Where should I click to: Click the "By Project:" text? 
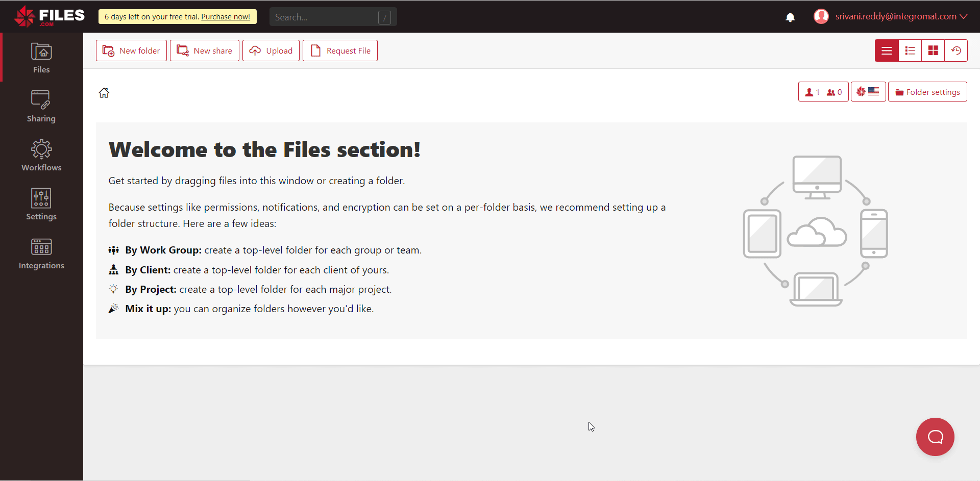pos(151,289)
